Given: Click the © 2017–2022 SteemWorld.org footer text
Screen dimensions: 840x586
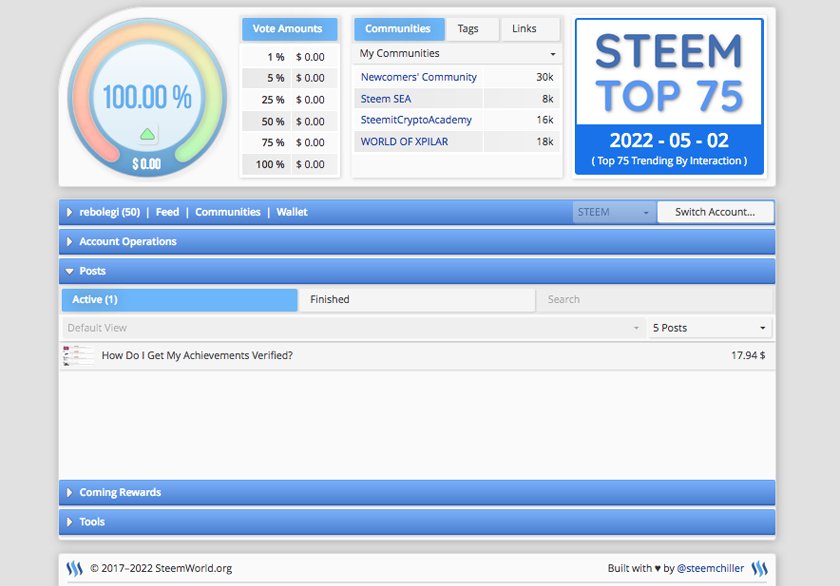Looking at the screenshot, I should (x=161, y=568).
